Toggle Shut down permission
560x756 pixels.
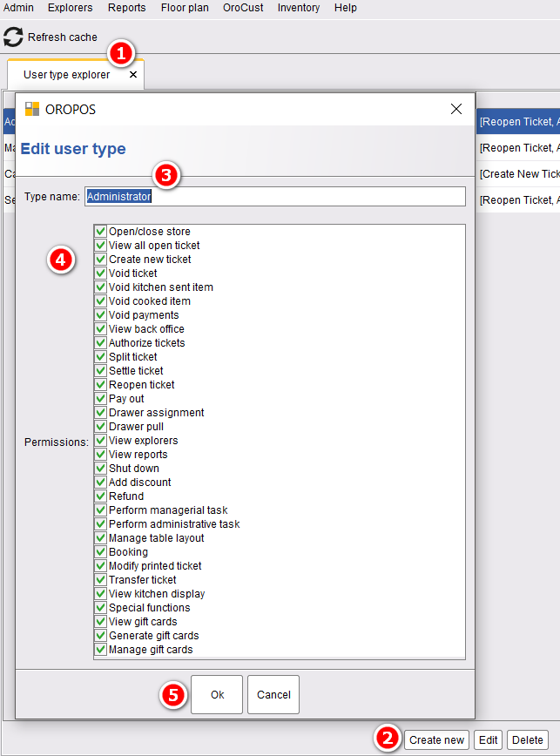(100, 469)
